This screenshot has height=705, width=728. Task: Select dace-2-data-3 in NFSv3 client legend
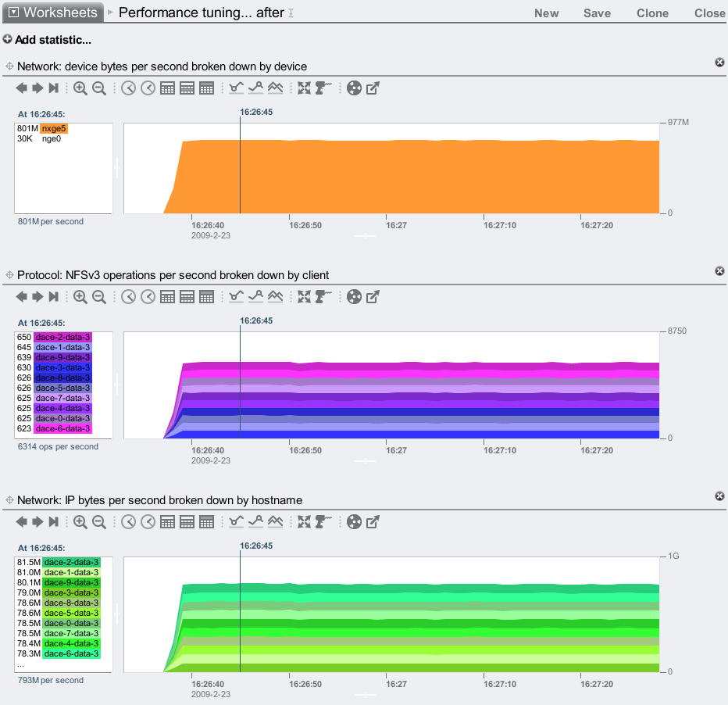62,337
